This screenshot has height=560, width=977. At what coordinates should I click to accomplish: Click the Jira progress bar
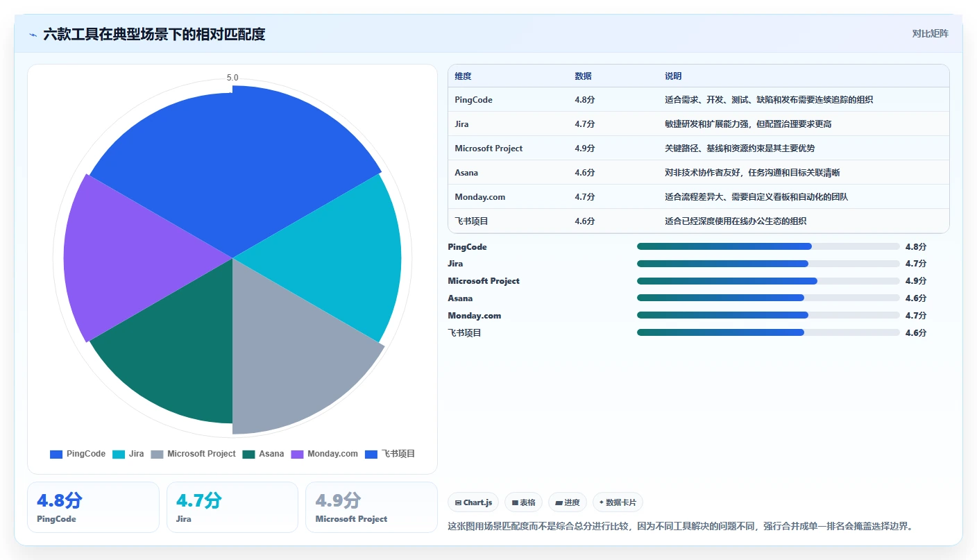[768, 264]
